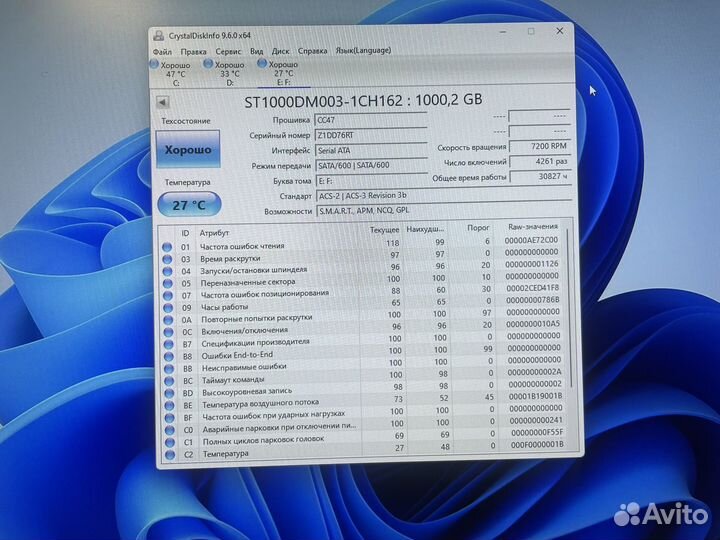Click the status dot for attribute 01

tap(167, 247)
